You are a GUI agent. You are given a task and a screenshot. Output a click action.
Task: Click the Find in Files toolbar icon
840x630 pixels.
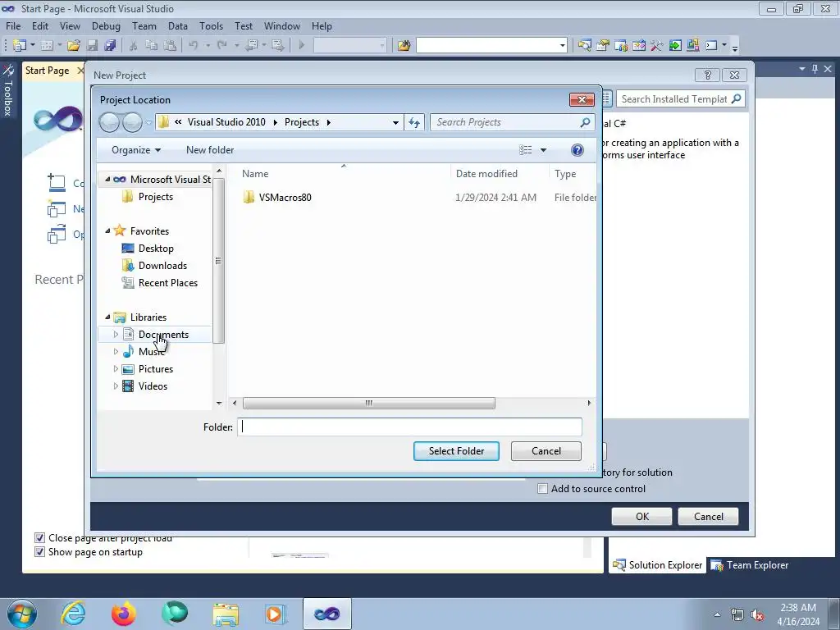(x=404, y=46)
